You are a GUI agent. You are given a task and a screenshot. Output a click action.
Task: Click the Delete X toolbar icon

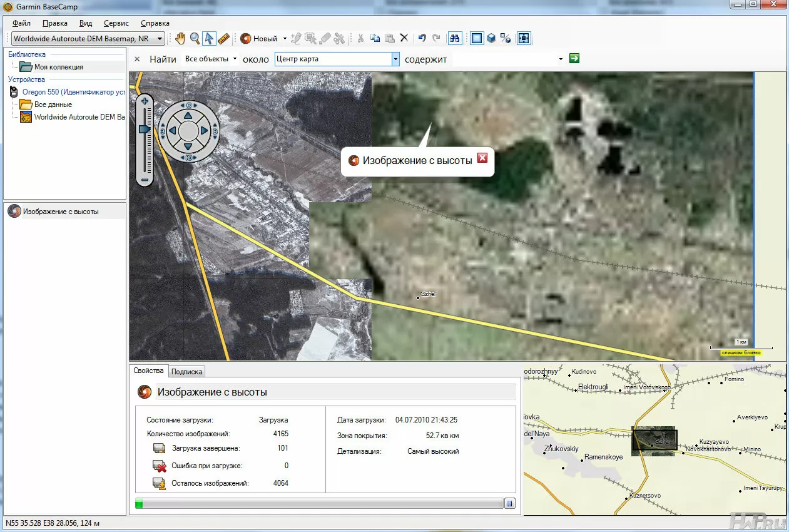[404, 39]
